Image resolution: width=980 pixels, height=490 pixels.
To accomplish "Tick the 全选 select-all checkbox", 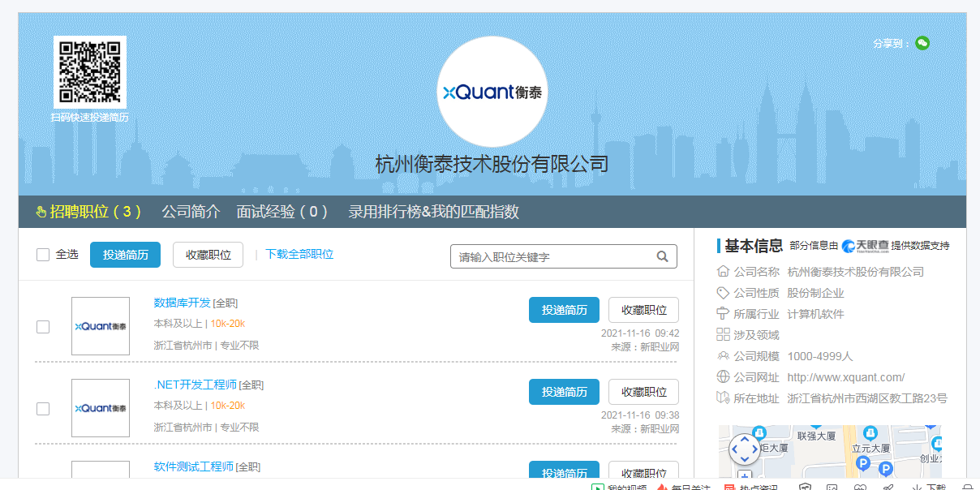I will (x=43, y=255).
